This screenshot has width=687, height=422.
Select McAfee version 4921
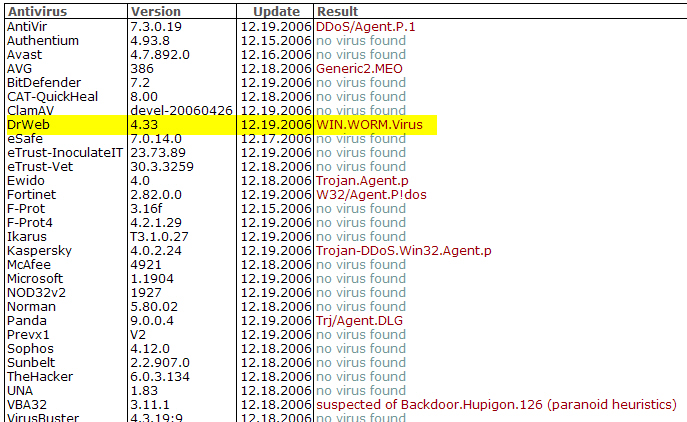pyautogui.click(x=146, y=265)
